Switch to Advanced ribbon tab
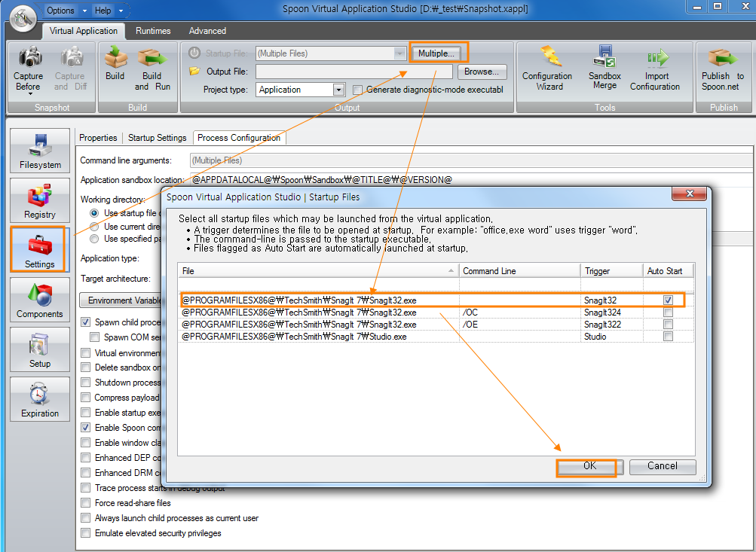Viewport: 756px width, 552px height. [x=207, y=31]
